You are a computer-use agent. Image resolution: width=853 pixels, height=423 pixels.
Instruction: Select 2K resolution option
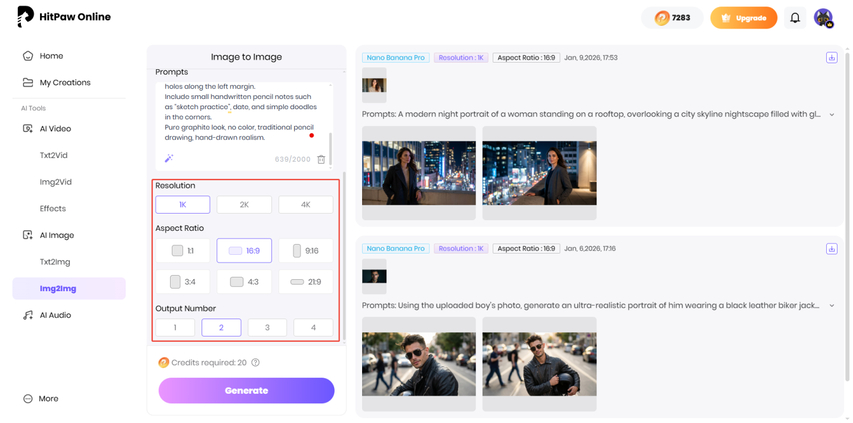[x=244, y=204]
